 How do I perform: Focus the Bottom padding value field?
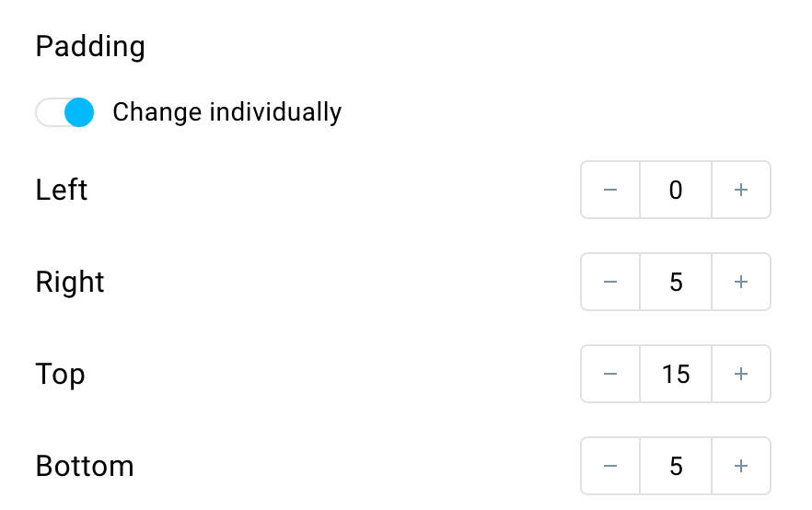click(676, 466)
